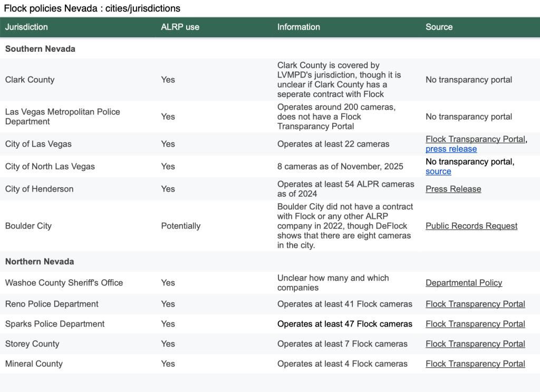Open Boulder City Public Records Request link
The image size is (540, 392).
coord(471,226)
